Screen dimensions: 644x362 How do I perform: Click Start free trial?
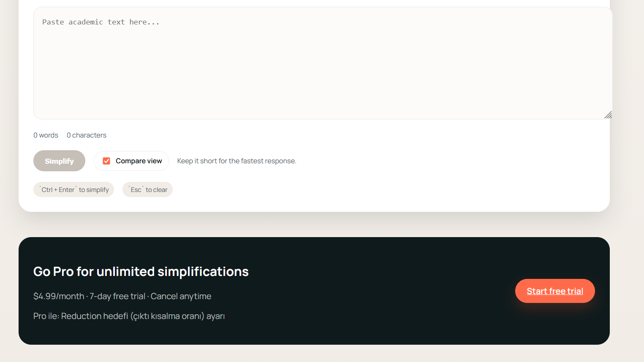pyautogui.click(x=554, y=291)
